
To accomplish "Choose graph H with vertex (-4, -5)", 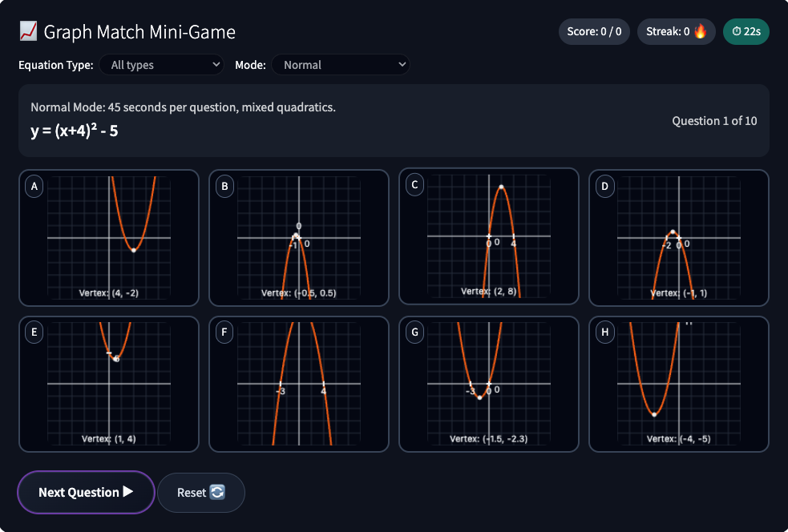I will (x=678, y=384).
